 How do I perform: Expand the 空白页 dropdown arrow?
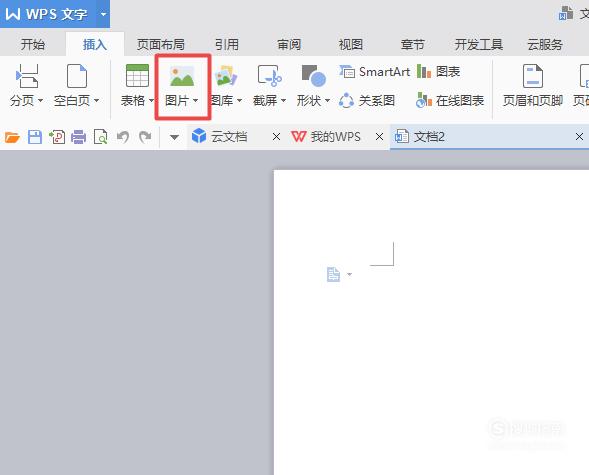96,101
